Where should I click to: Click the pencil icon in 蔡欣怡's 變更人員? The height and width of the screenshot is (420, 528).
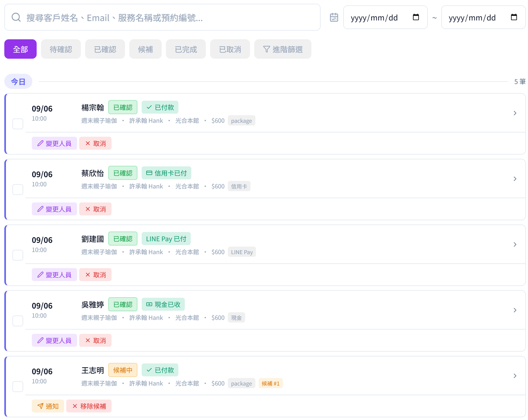[40, 209]
